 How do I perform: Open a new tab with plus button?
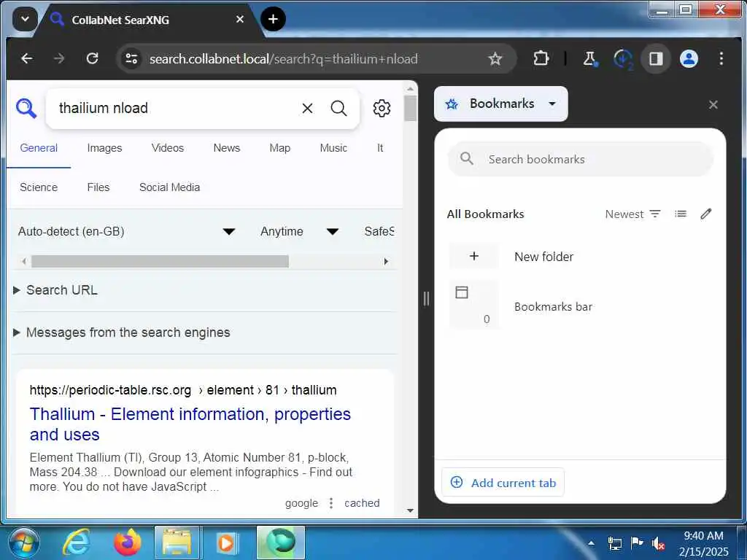273,19
